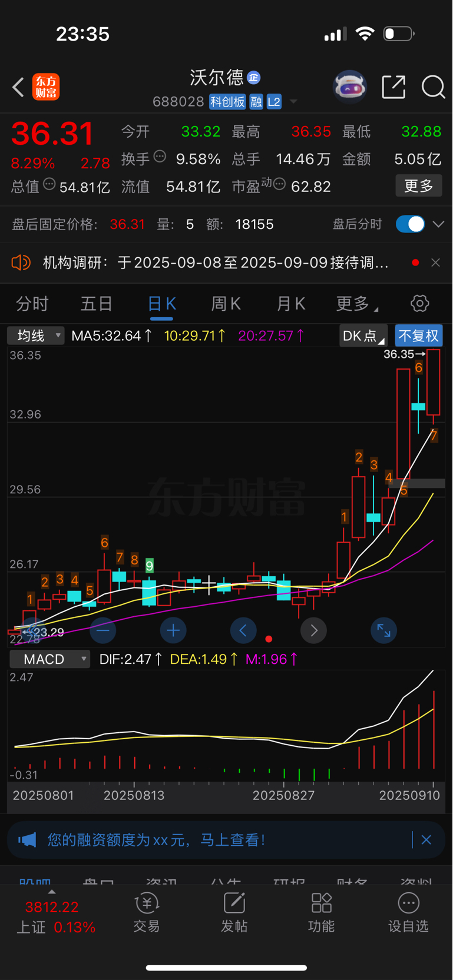Open the DK点 selector
The image size is (453, 980).
tap(363, 335)
